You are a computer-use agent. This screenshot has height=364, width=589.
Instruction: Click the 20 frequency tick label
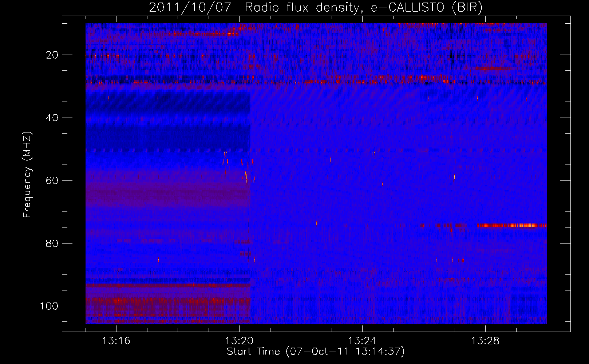52,55
